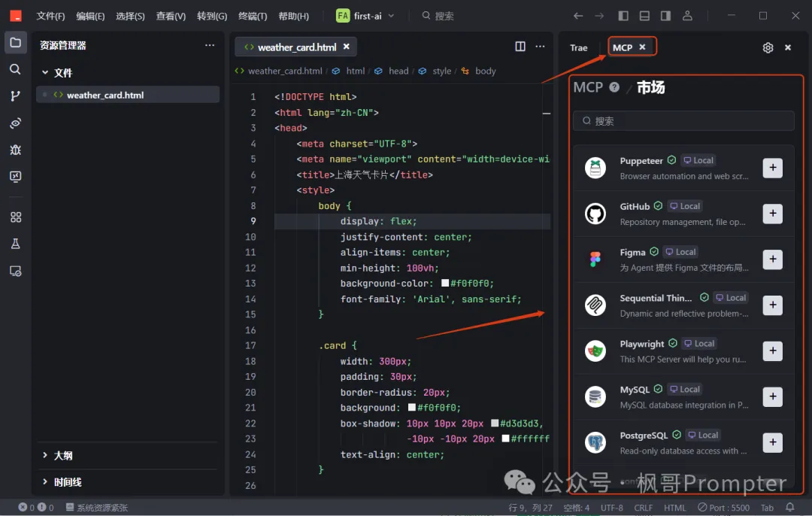
Task: Toggle the primary sidebar layout icon
Action: tap(623, 16)
